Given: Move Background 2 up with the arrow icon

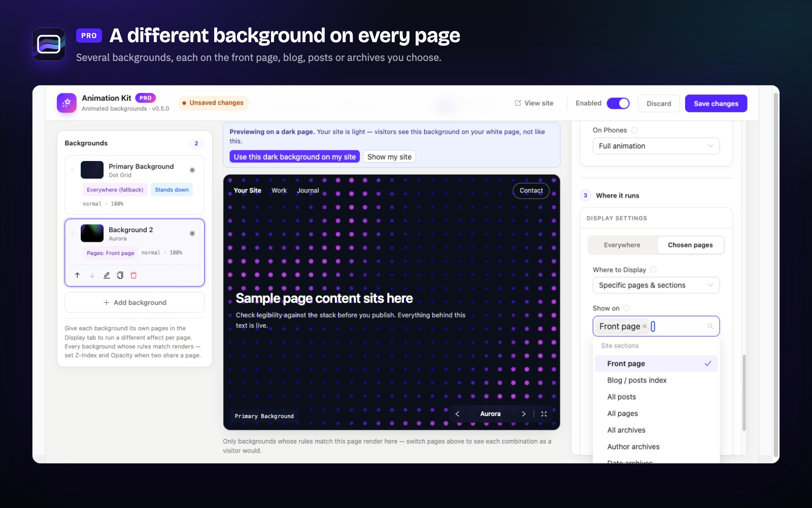Looking at the screenshot, I should [x=77, y=275].
